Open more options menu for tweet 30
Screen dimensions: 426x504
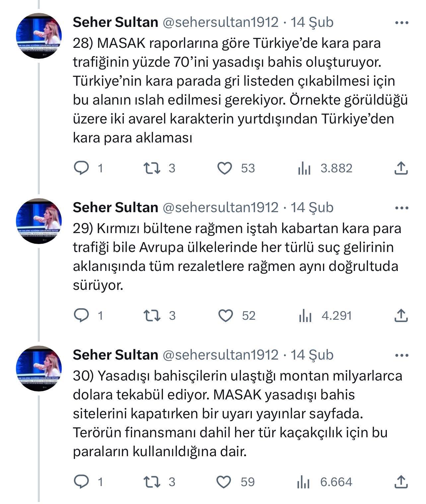pyautogui.click(x=402, y=355)
